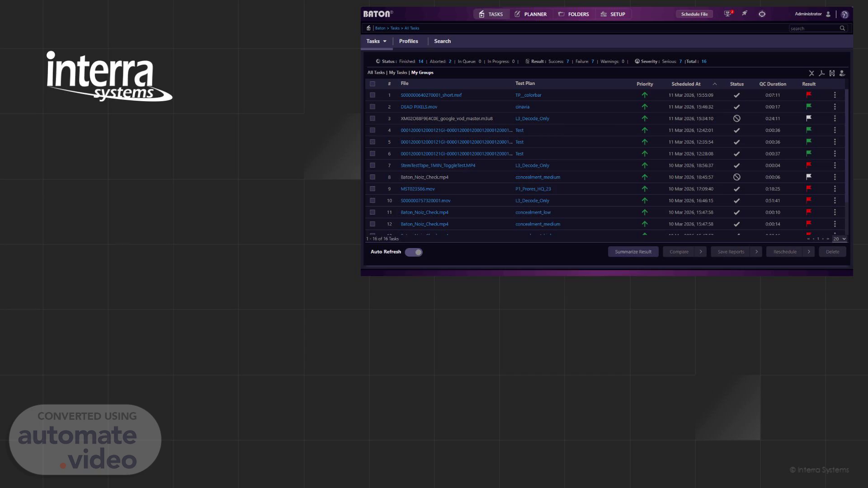Tick the select-all checkbox in table header
Image resolution: width=868 pixels, height=488 pixels.
(373, 84)
